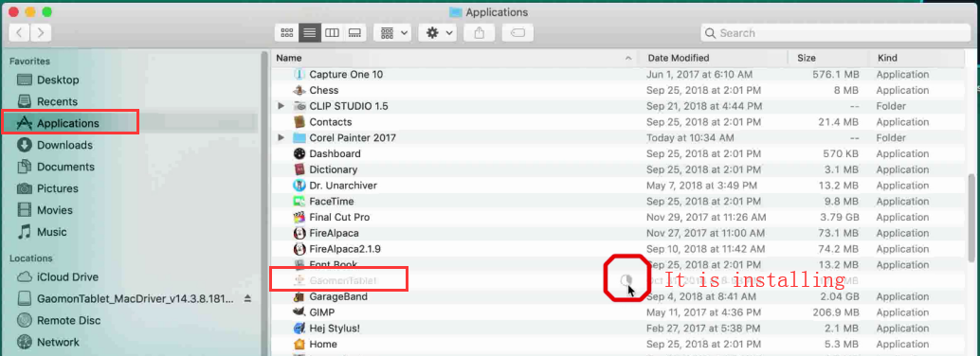Select the GIMP app icon

point(299,312)
